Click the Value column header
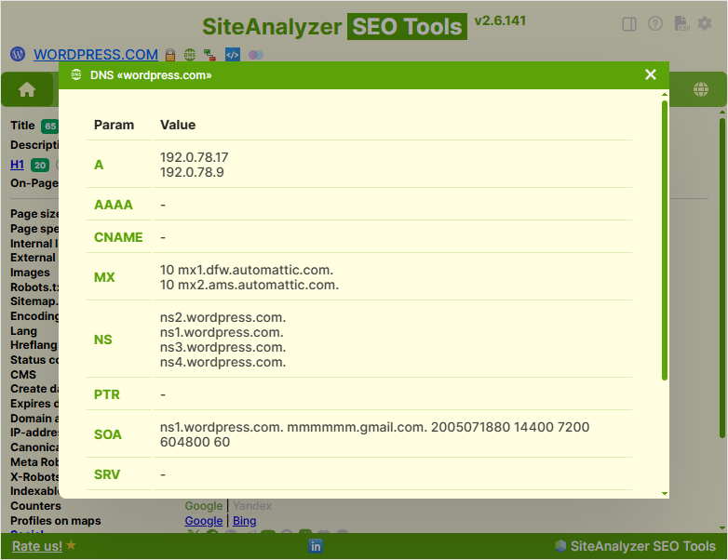 (178, 125)
